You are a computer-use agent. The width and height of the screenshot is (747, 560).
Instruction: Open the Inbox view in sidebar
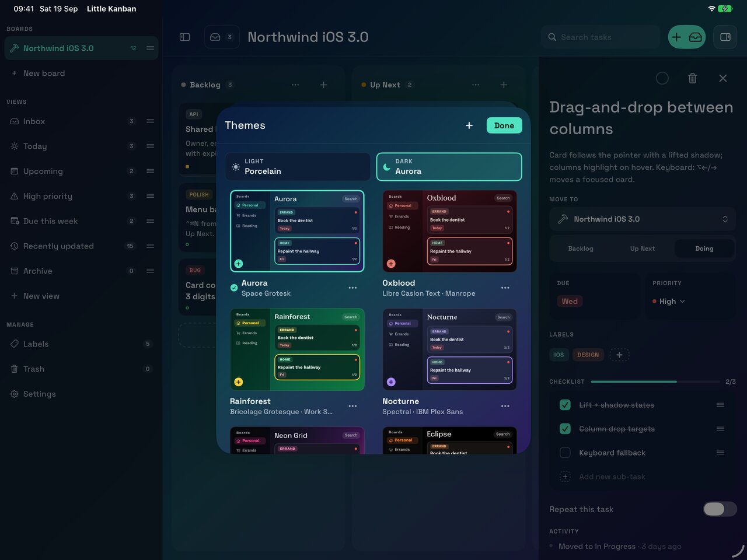(81, 121)
